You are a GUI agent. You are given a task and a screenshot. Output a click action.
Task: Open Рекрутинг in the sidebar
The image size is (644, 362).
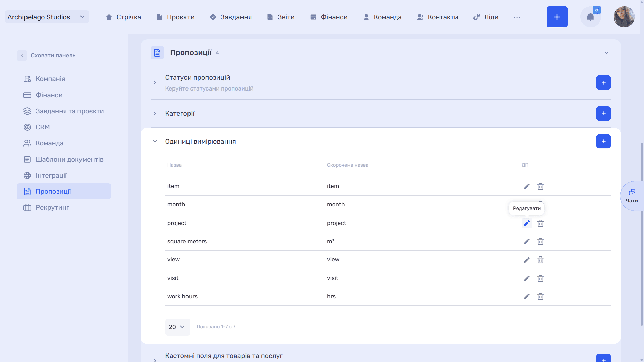[64, 208]
